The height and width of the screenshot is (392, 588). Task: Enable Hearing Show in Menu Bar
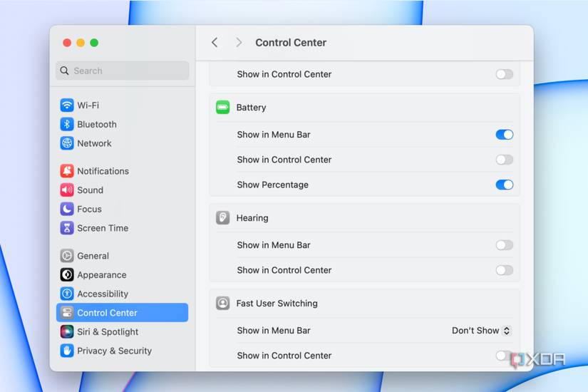(x=505, y=245)
